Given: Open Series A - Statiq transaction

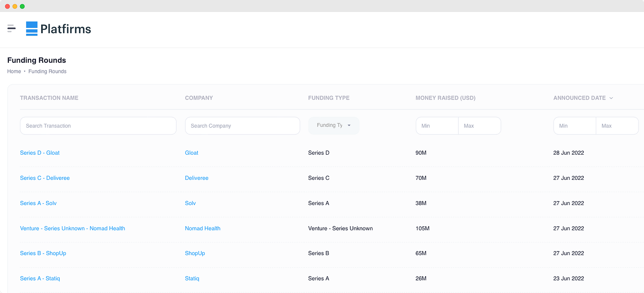Looking at the screenshot, I should coord(40,278).
